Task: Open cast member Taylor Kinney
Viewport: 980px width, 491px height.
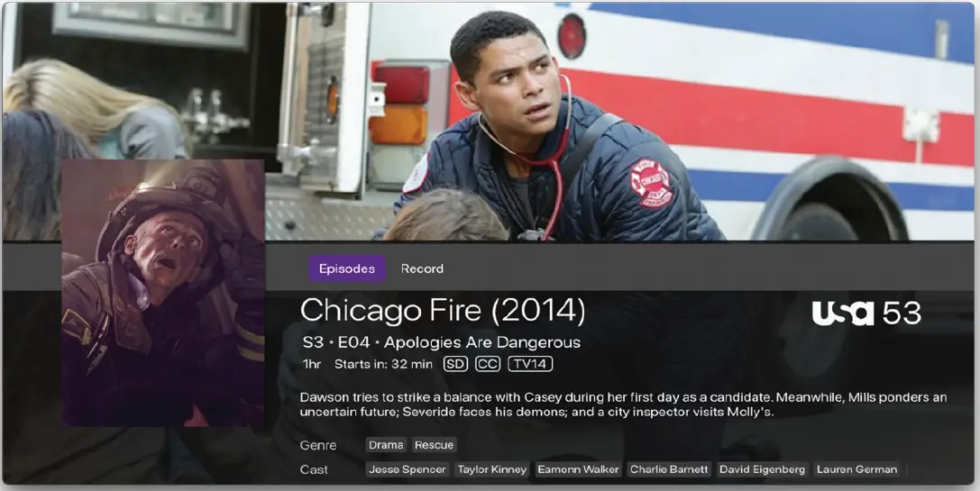Action: [x=492, y=469]
